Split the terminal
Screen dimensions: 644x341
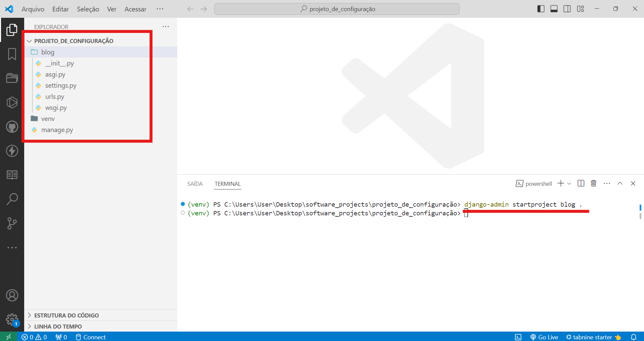[581, 183]
